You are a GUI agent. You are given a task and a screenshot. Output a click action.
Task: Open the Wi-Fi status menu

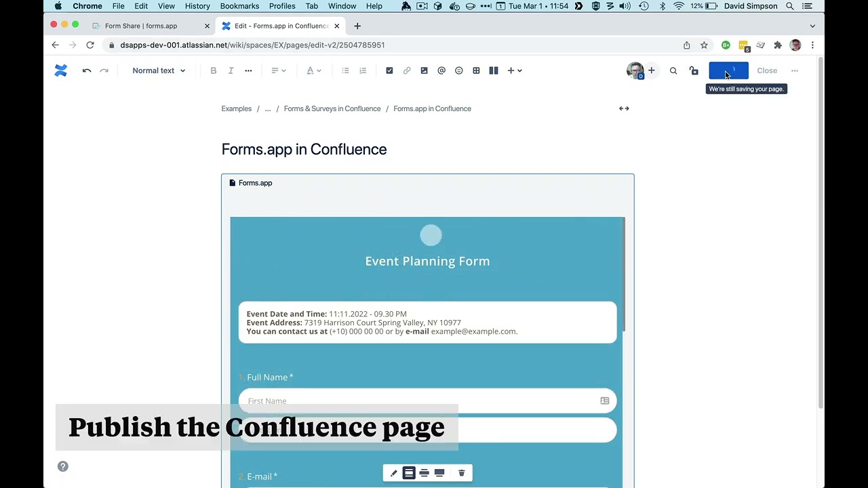coord(679,6)
